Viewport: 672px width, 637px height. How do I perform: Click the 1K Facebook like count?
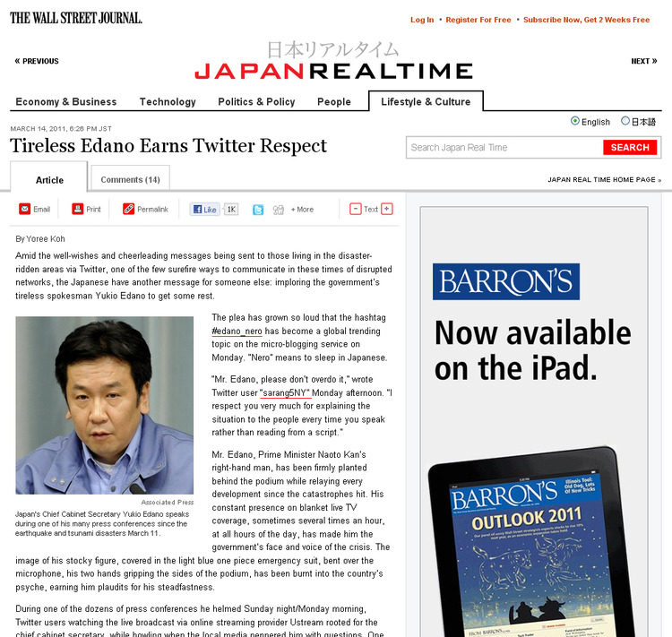tap(231, 209)
